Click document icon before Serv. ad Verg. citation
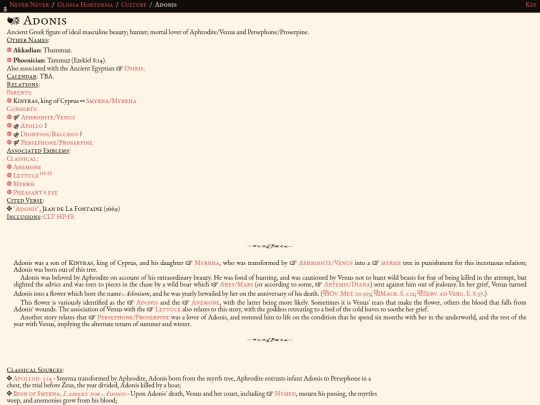Screen dimensions: 540x405 419,293
